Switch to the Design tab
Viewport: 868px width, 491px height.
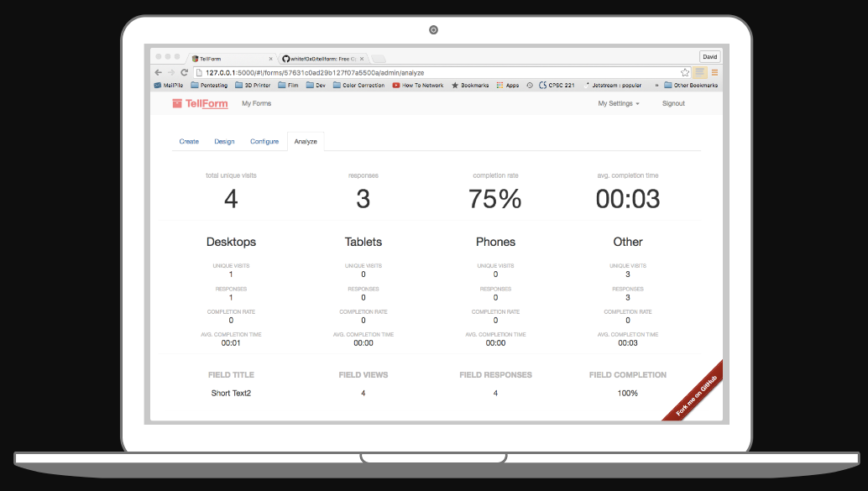pyautogui.click(x=224, y=141)
